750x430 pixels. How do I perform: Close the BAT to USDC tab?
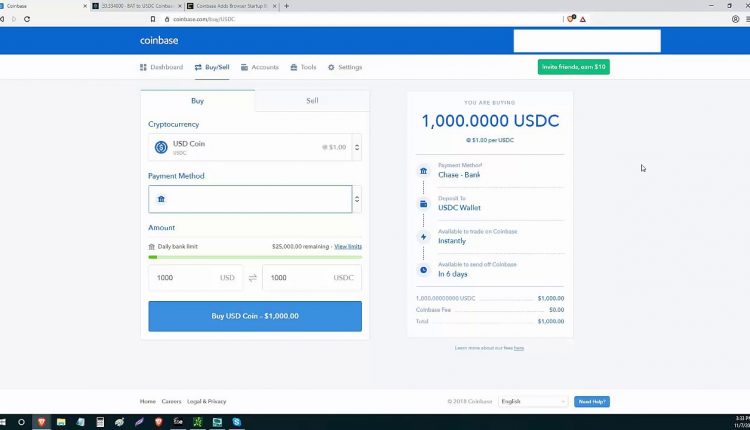[180, 6]
